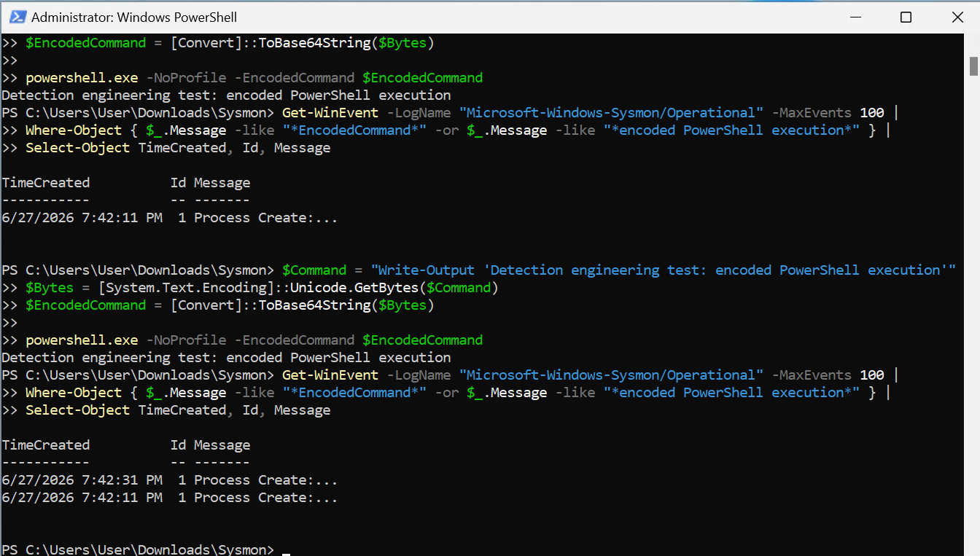The image size is (980, 556).
Task: Click the PowerShell icon in title bar
Action: click(17, 17)
